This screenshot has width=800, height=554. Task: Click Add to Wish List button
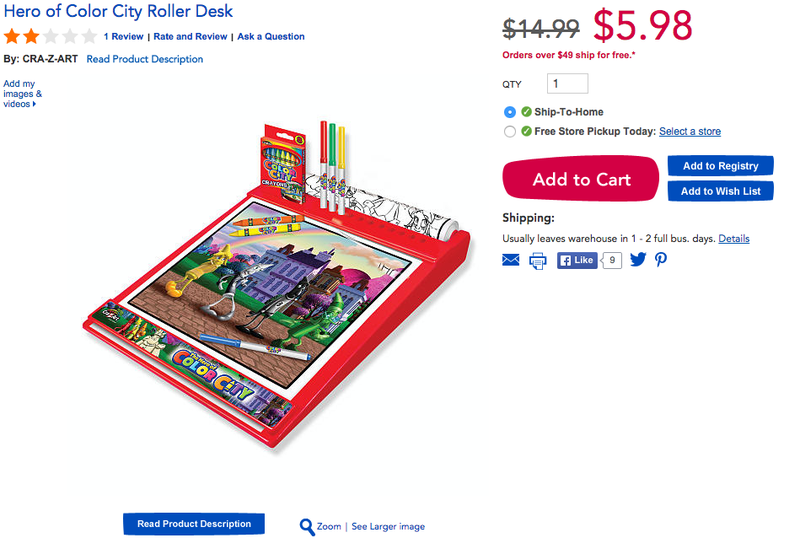[720, 191]
